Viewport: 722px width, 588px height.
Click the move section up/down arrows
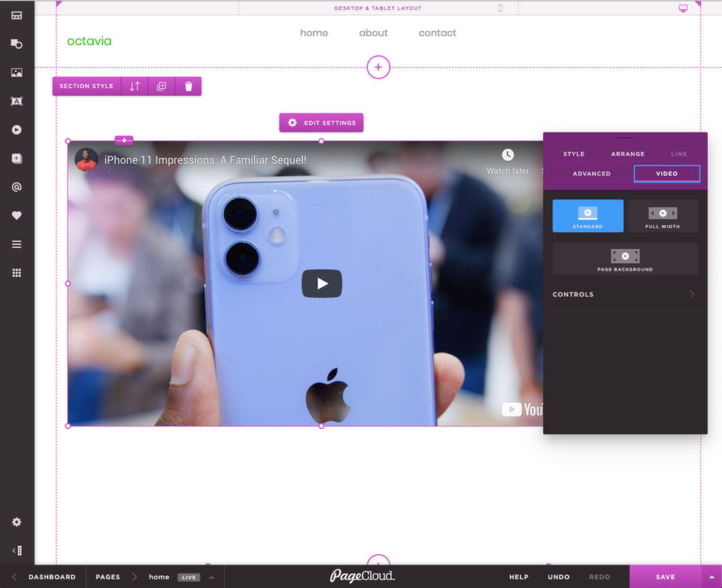click(135, 86)
